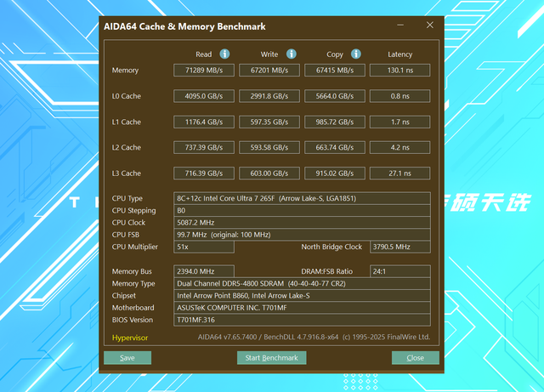Select the Memory latency value 130.1 ns
The image size is (544, 392).
click(x=400, y=70)
